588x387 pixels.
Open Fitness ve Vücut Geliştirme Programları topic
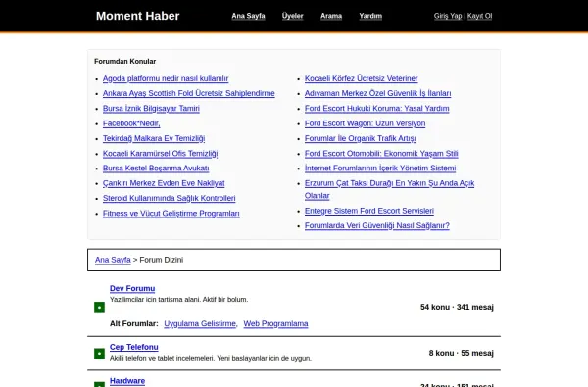pos(171,213)
